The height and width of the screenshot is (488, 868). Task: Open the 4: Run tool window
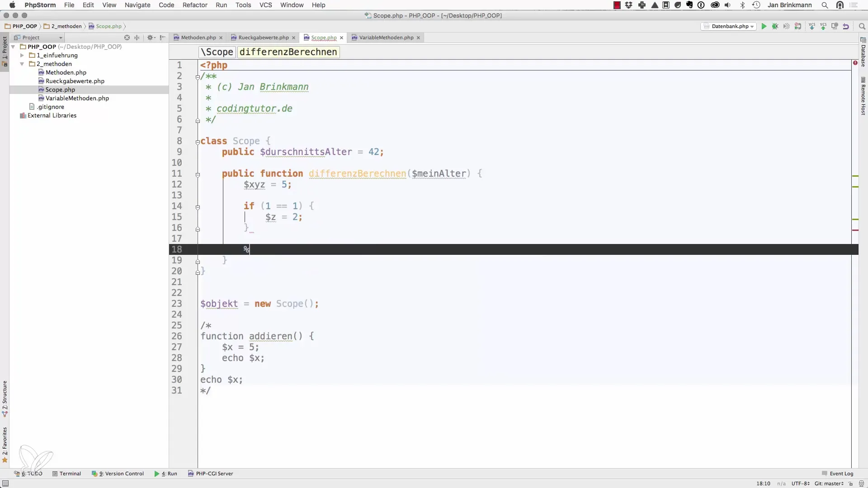(165, 474)
